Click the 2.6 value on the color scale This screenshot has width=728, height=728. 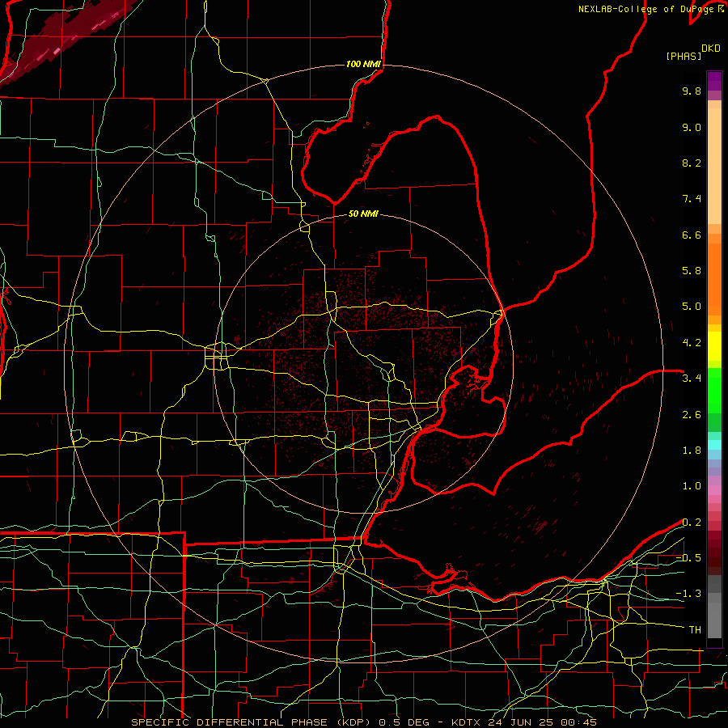pyautogui.click(x=692, y=415)
